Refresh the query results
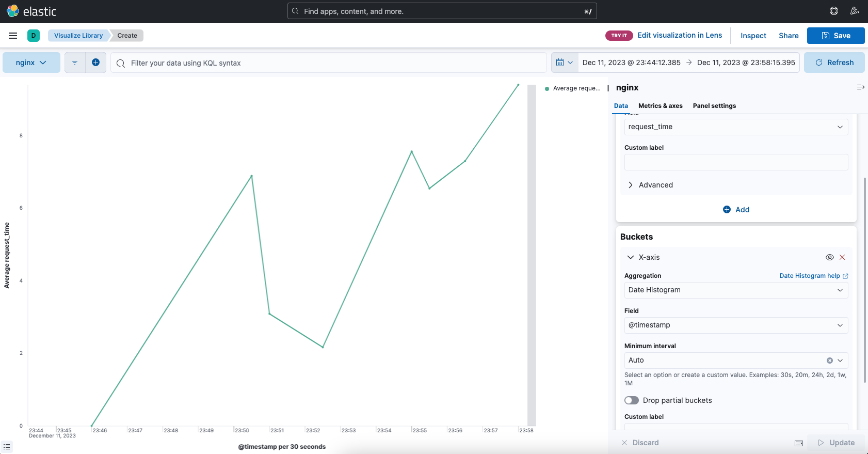Image resolution: width=868 pixels, height=454 pixels. (x=834, y=62)
